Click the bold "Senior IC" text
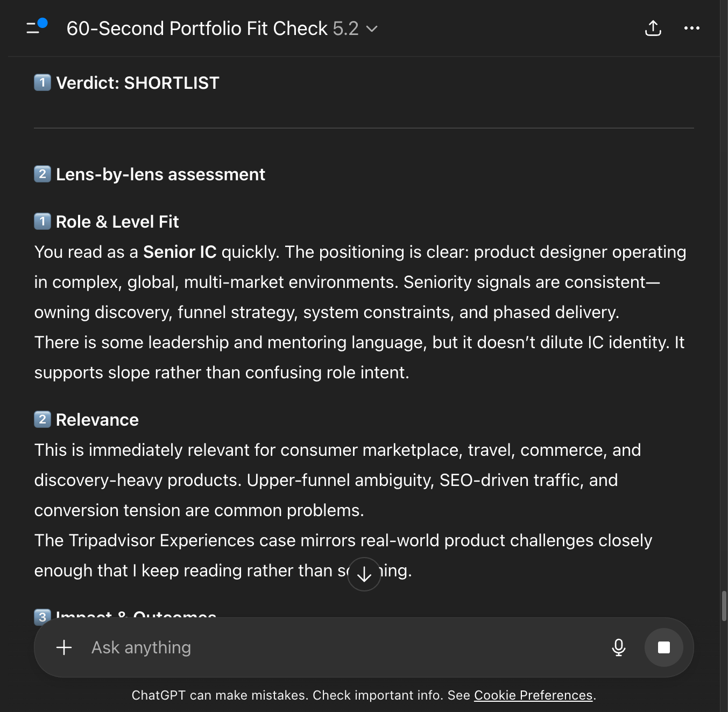 pos(180,252)
